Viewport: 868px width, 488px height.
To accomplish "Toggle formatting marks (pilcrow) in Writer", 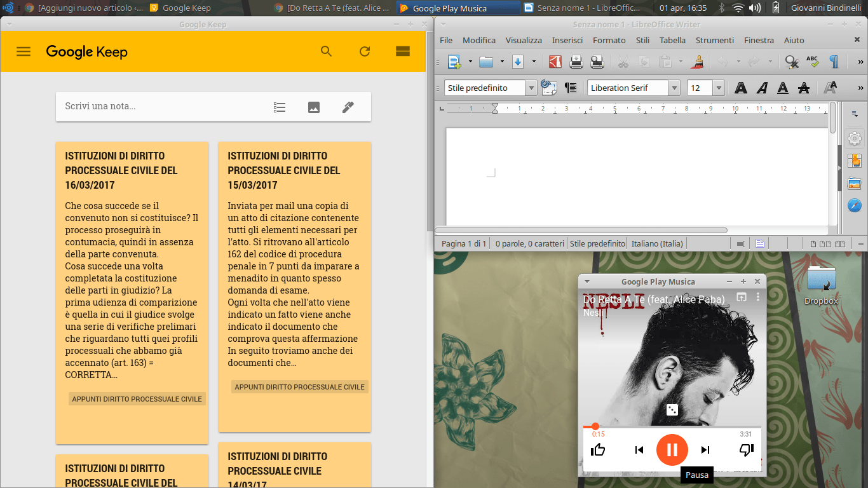I will pyautogui.click(x=834, y=62).
